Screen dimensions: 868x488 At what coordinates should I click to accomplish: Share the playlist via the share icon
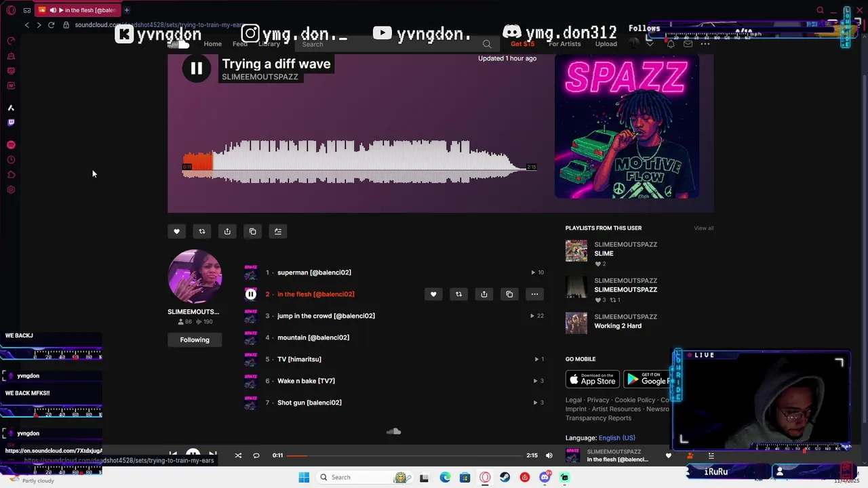[227, 231]
